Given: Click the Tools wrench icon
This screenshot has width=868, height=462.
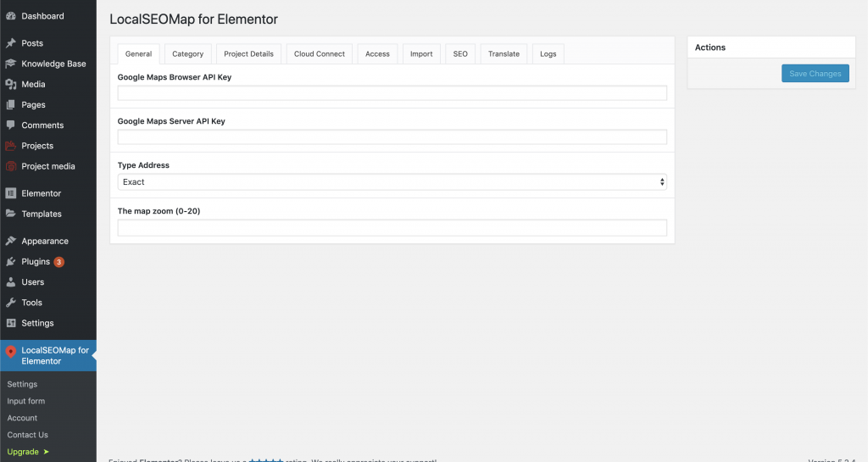Looking at the screenshot, I should click(x=11, y=303).
